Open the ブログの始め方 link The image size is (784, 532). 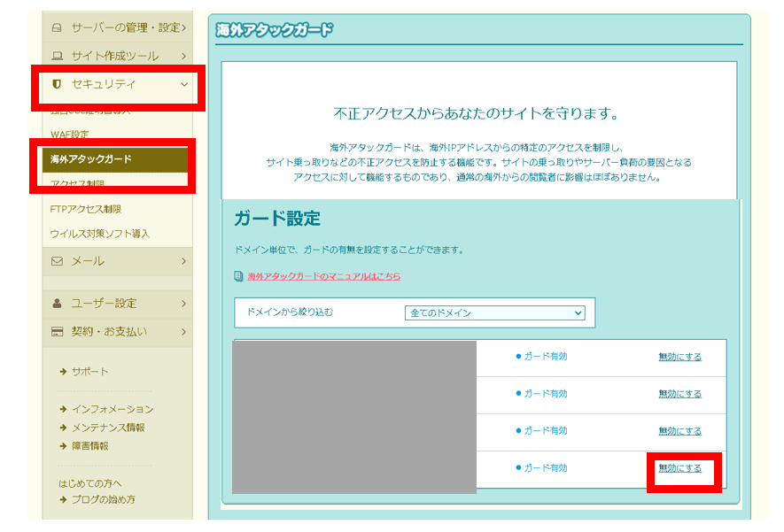pyautogui.click(x=104, y=499)
